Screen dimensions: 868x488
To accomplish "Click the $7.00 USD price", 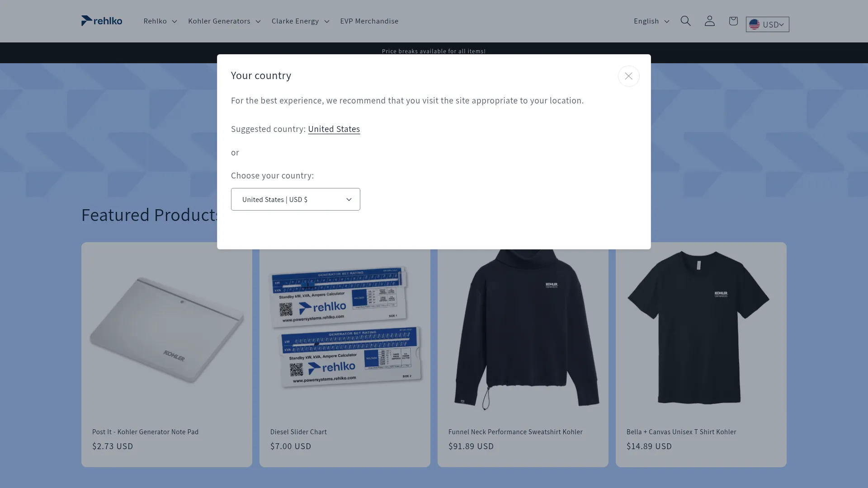I will [291, 446].
